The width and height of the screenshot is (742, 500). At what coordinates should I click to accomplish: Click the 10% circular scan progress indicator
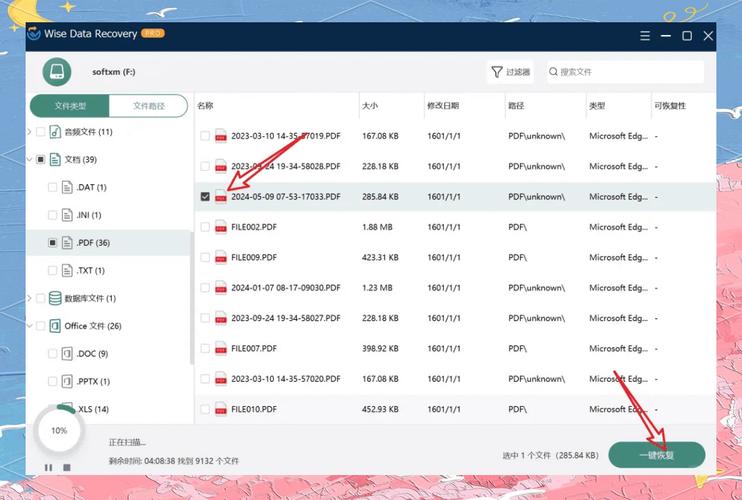coord(59,430)
